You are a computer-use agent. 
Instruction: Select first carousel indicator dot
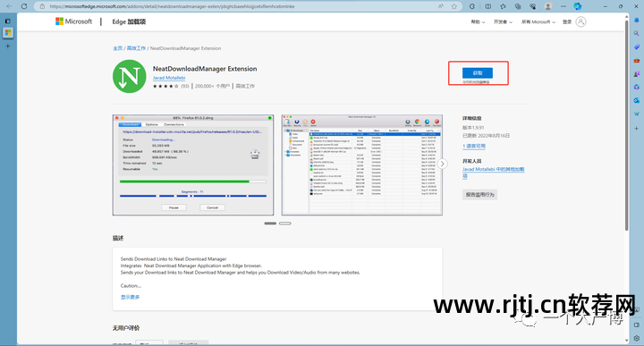[x=270, y=224]
